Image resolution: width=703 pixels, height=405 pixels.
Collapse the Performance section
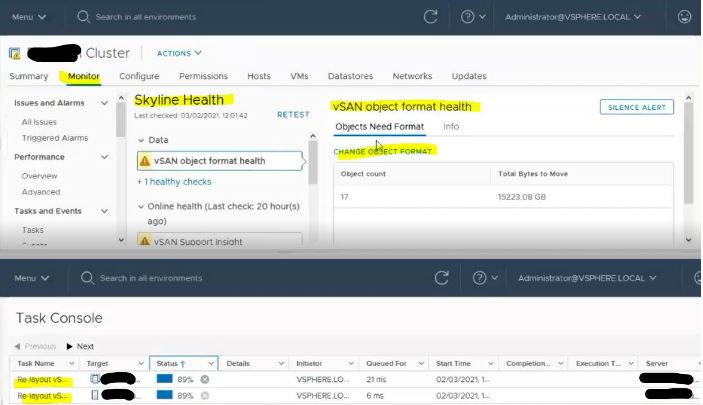[104, 157]
